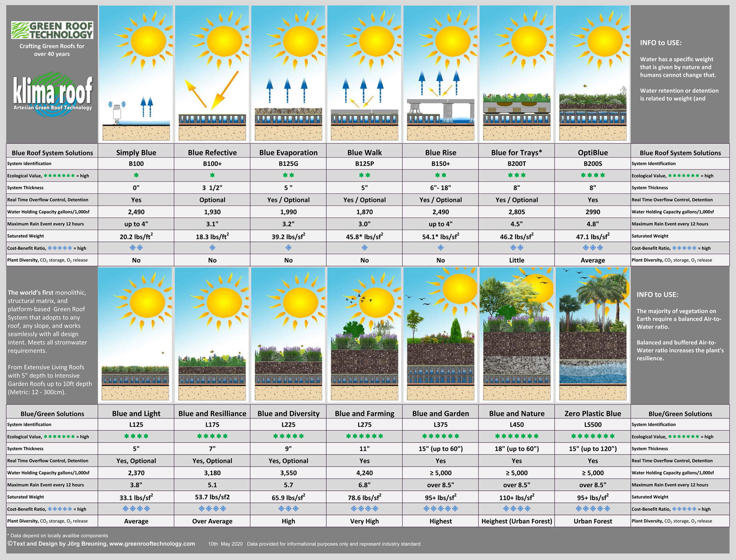The image size is (736, 560).
Task: Click the left Saturated Weight row label
Action: point(26,236)
